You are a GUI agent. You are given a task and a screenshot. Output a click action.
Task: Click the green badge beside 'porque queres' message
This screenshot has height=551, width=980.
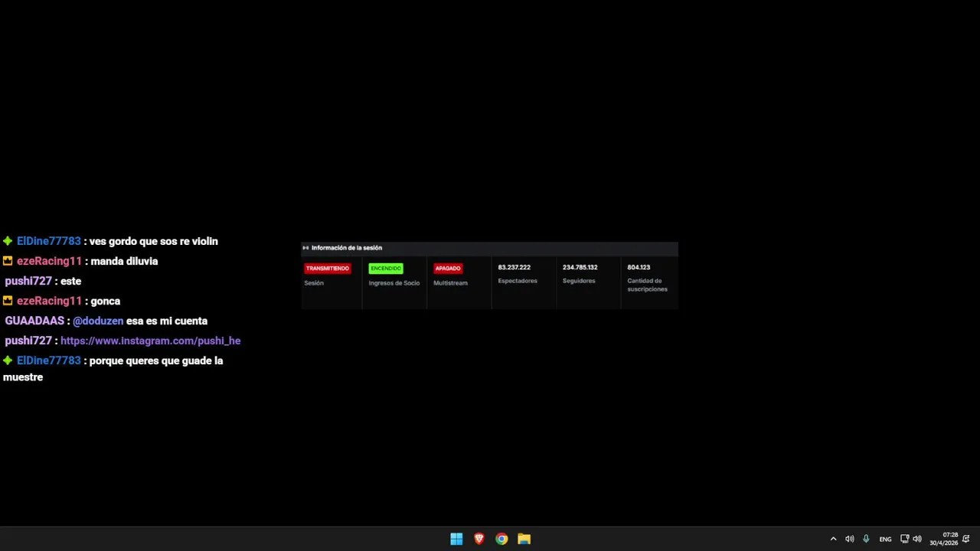tap(8, 360)
